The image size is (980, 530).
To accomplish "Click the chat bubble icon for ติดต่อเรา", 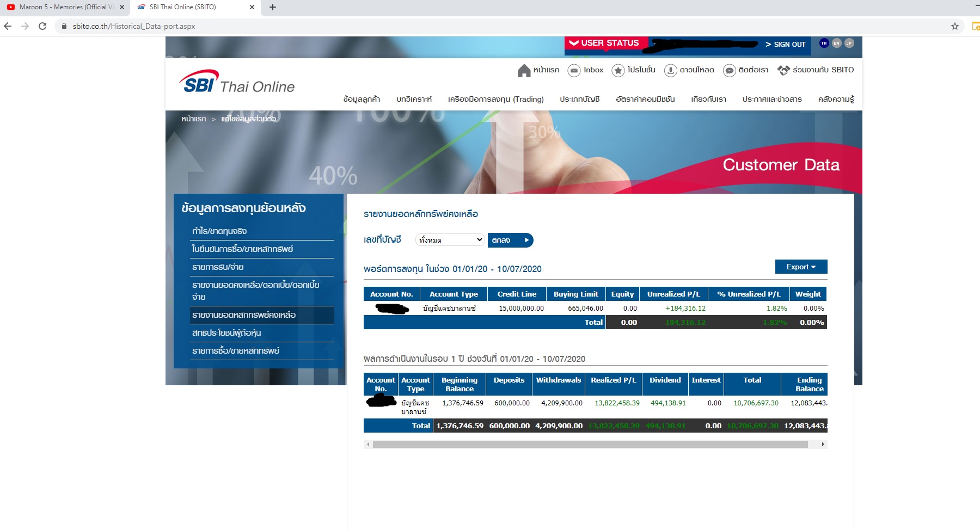I will (730, 71).
